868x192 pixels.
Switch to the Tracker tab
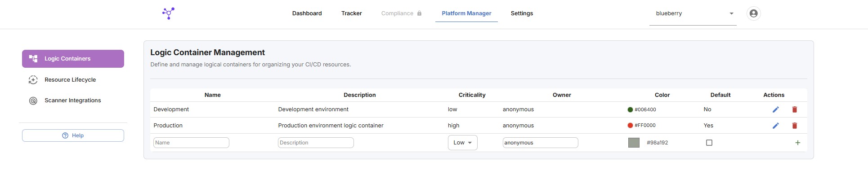click(352, 13)
